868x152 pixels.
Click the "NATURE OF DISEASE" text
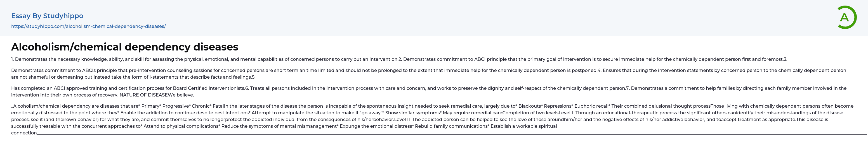143,95
